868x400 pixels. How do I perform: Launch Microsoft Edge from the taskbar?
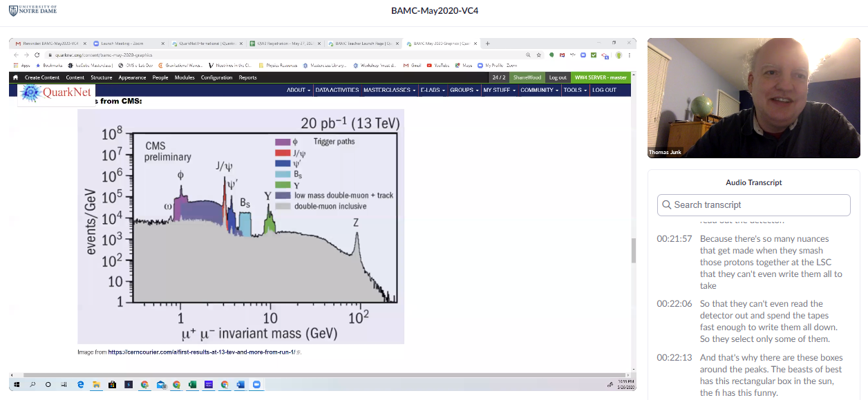[80, 384]
